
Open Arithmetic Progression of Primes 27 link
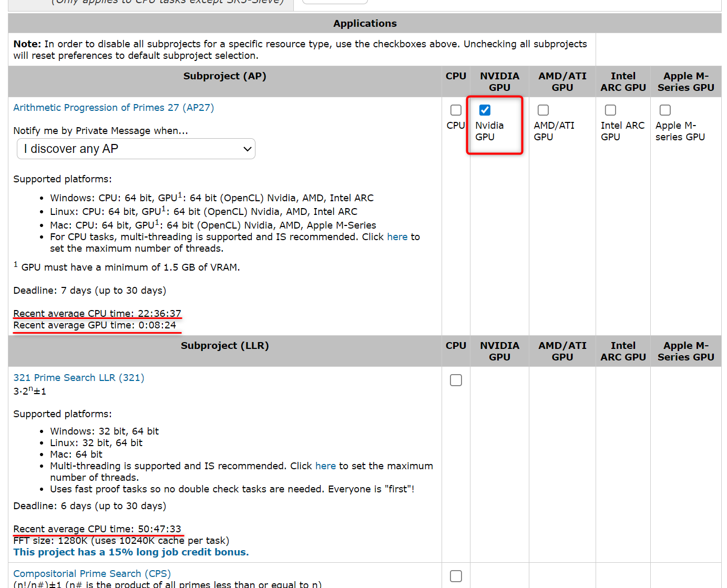pos(114,108)
